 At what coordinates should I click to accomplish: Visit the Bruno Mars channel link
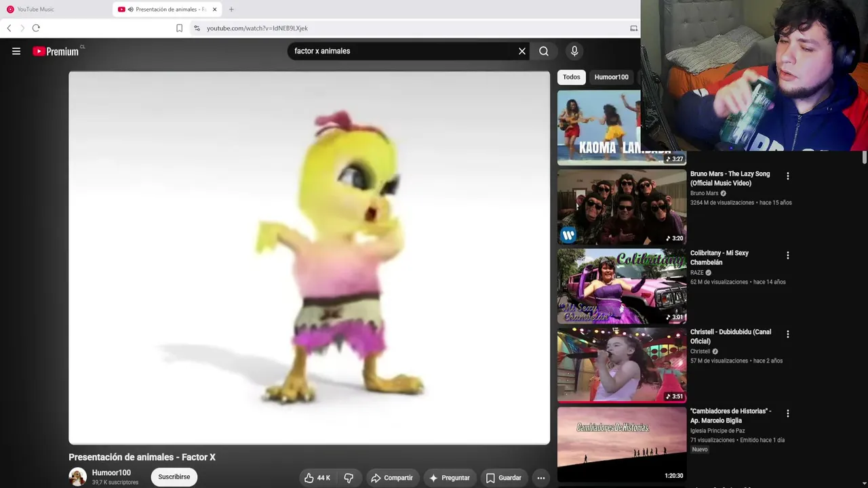point(705,193)
